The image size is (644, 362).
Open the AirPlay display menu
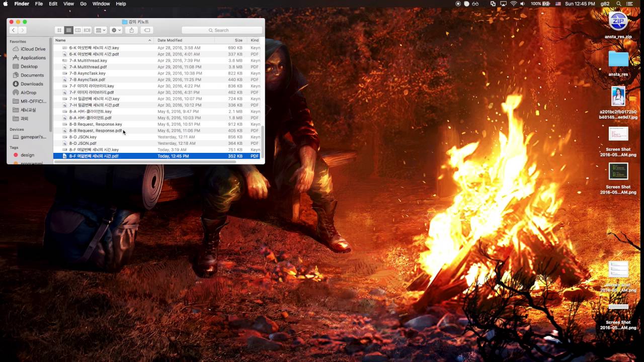[x=504, y=4]
